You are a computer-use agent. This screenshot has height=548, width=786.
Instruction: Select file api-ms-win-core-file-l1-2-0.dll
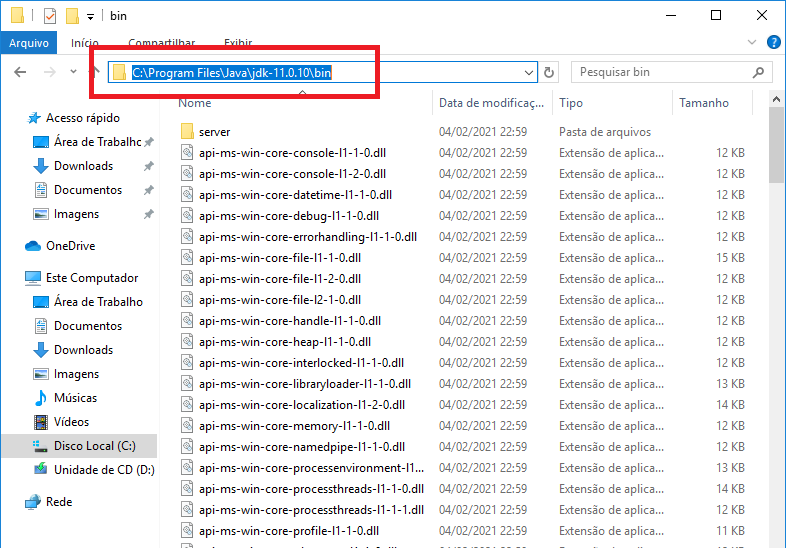pos(280,279)
